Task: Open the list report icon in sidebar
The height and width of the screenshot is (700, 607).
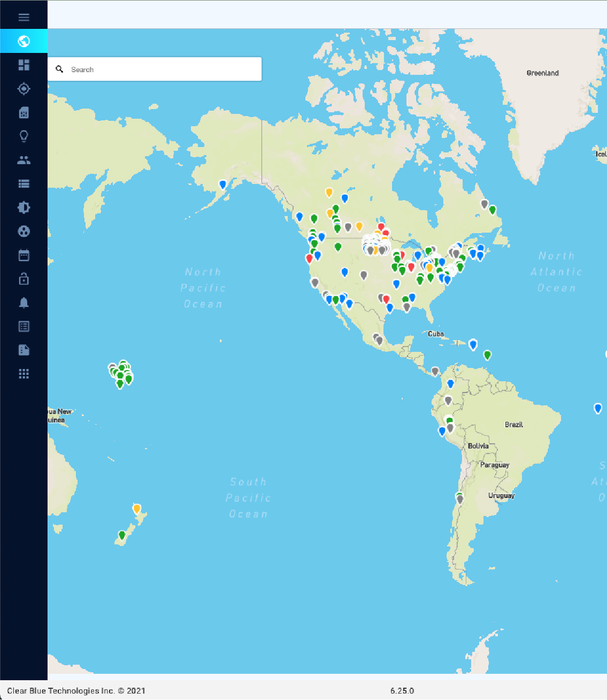Action: (x=24, y=326)
